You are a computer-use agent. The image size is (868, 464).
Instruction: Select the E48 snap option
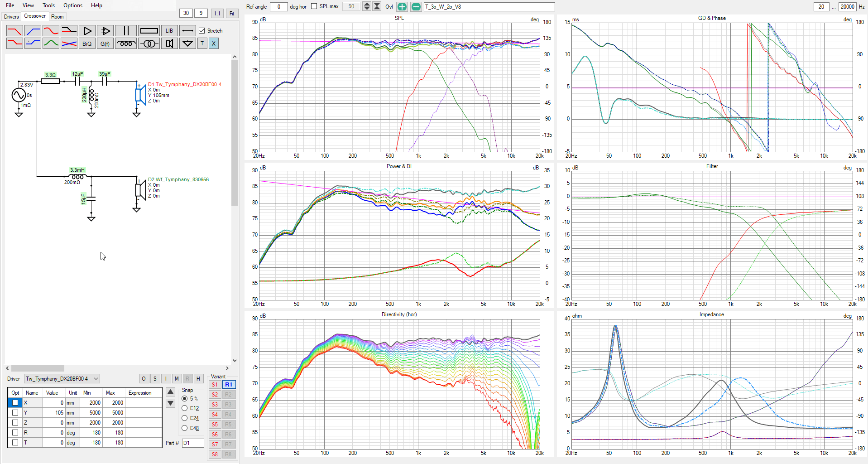point(185,428)
